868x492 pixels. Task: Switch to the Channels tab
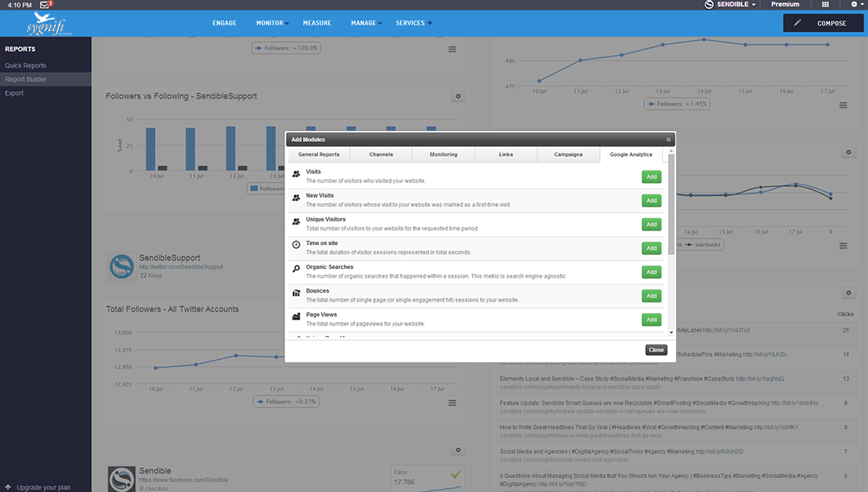pyautogui.click(x=381, y=154)
